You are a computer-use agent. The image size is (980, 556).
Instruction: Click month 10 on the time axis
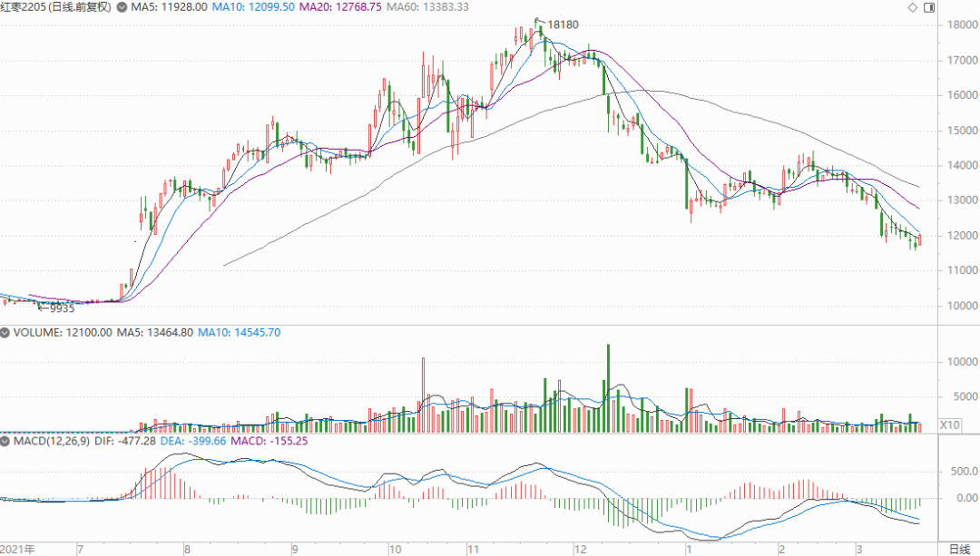click(395, 550)
